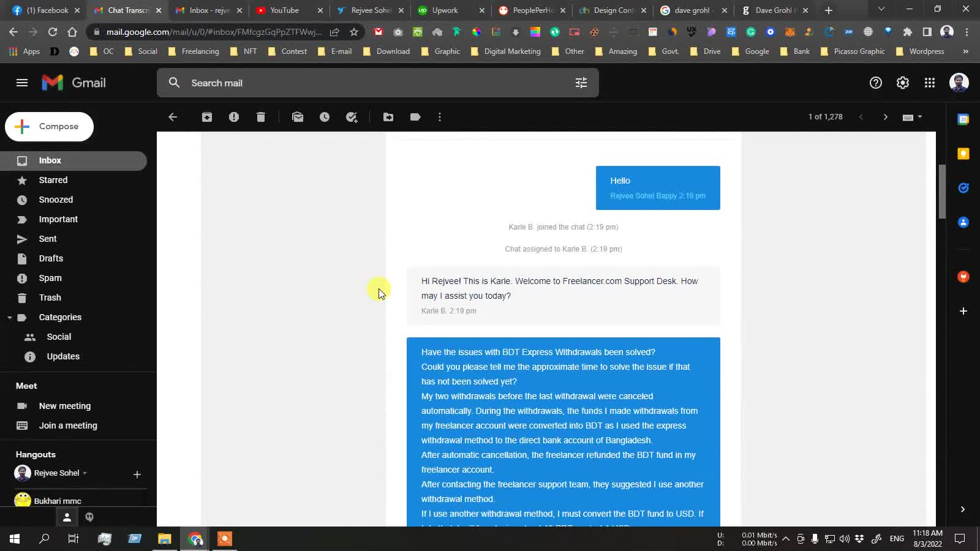Image resolution: width=980 pixels, height=551 pixels.
Task: Snooze this email with clock icon
Action: [x=325, y=117]
